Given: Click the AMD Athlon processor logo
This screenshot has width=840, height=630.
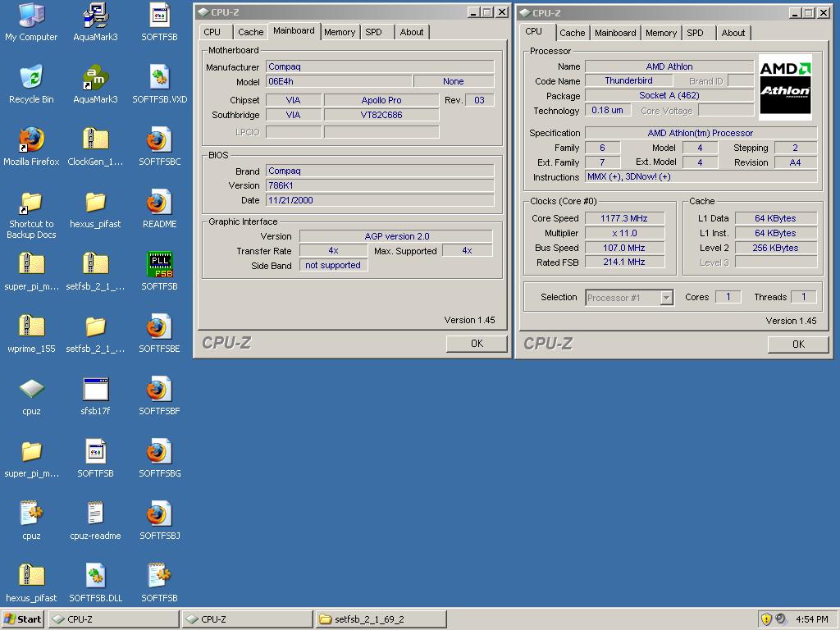Looking at the screenshot, I should tap(785, 87).
